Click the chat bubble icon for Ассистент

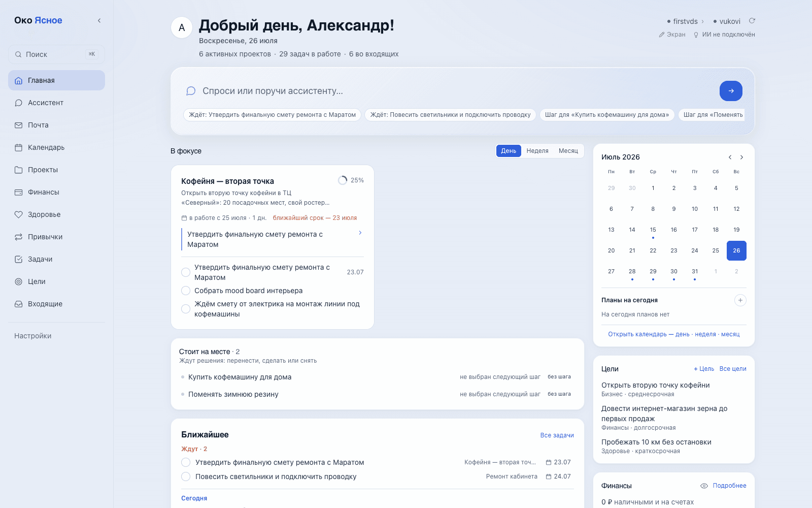click(x=19, y=103)
